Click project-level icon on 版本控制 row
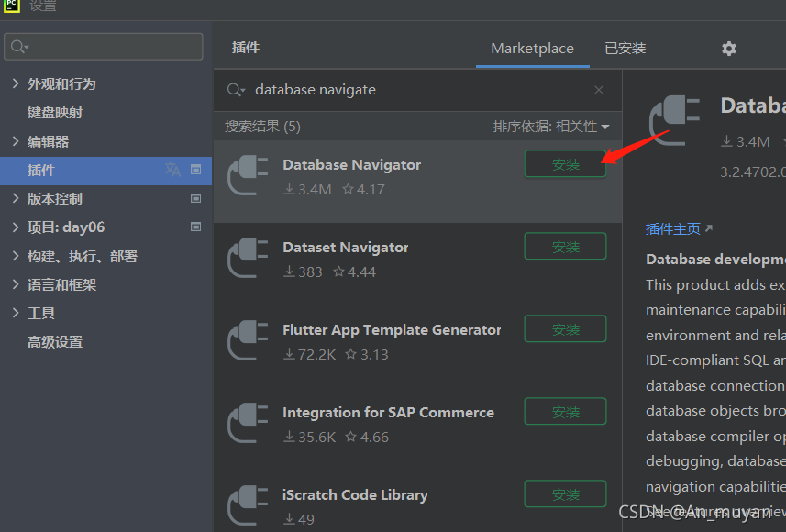Viewport: 786px width, 532px height. [196, 198]
